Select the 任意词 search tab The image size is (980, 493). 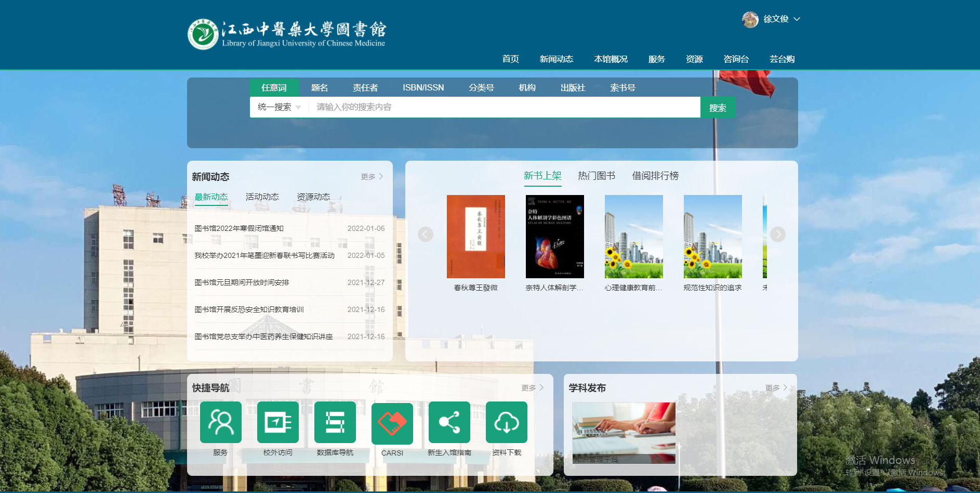pyautogui.click(x=274, y=87)
